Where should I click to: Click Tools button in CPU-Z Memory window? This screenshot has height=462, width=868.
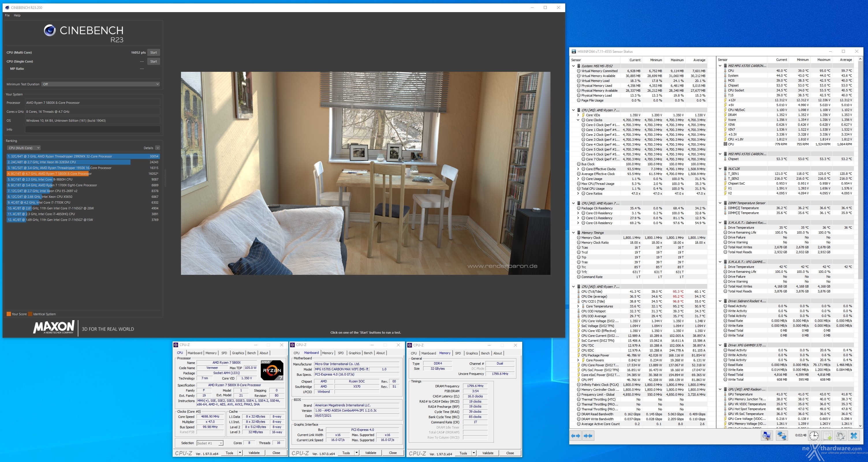[463, 453]
